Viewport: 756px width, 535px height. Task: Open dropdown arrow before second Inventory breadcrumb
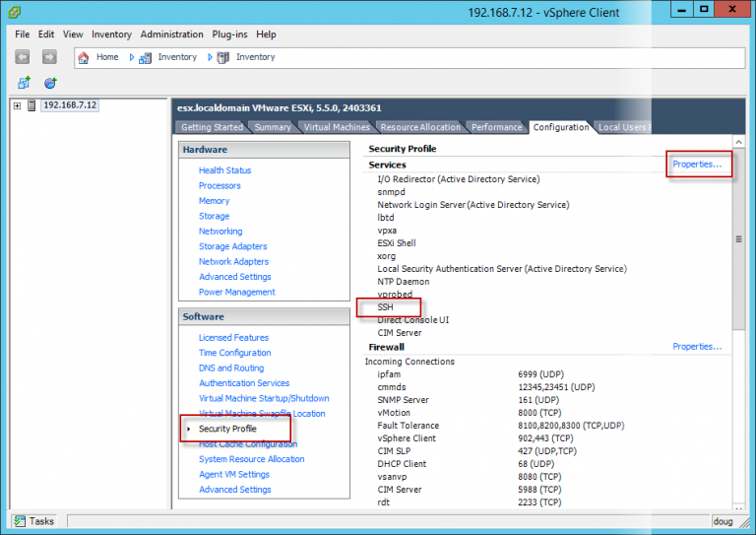click(x=211, y=57)
